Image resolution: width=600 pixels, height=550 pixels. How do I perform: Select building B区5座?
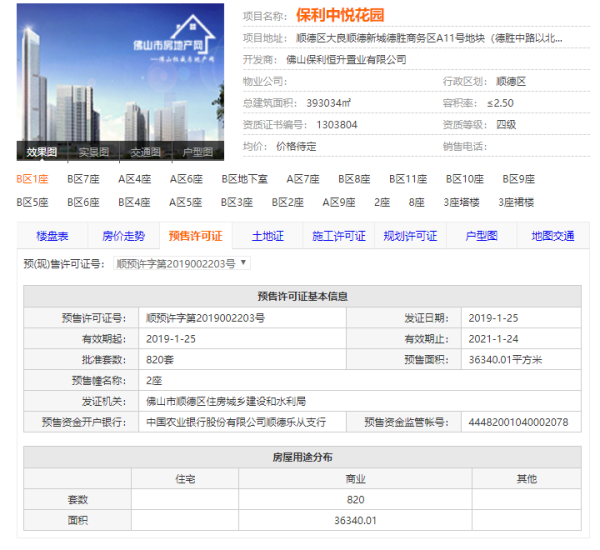tap(33, 202)
